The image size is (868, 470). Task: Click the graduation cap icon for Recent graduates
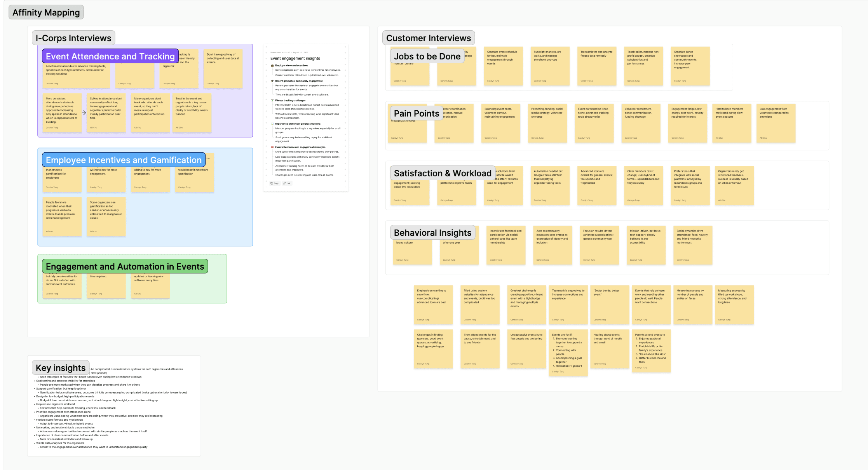(272, 81)
